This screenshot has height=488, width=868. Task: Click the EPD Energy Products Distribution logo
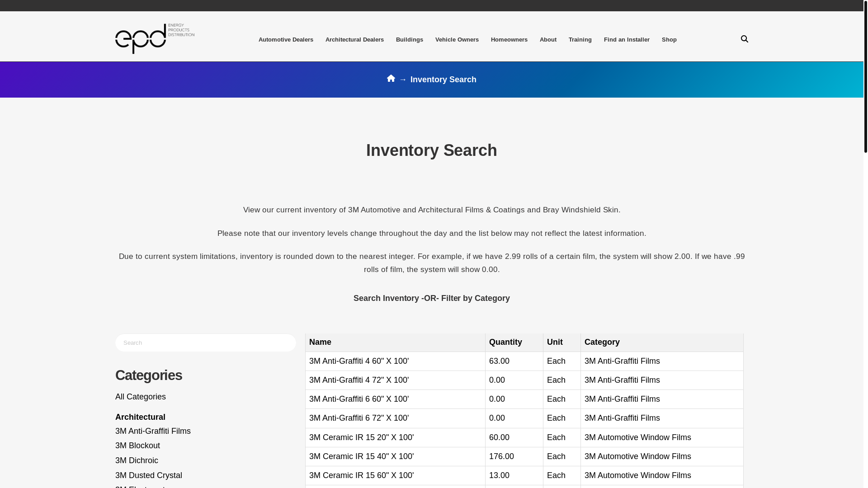[155, 38]
